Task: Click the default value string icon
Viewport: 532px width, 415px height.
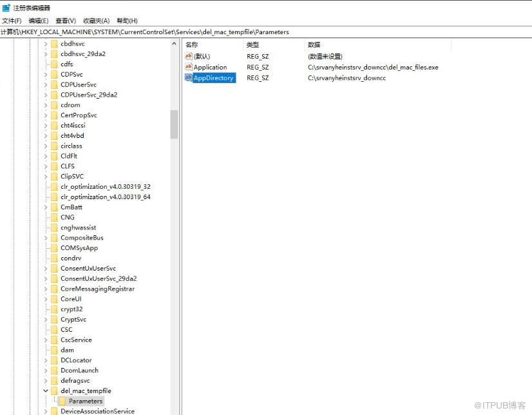Action: click(x=188, y=56)
